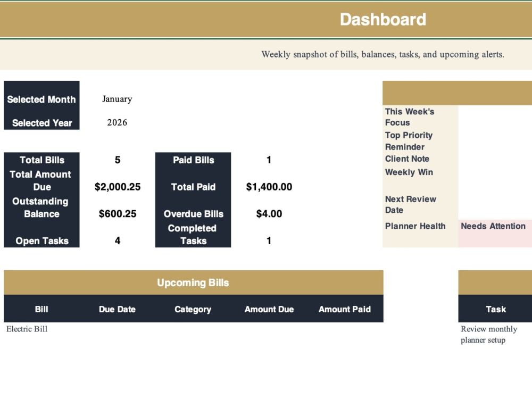Click the Outstanding Balance label

pyautogui.click(x=41, y=207)
